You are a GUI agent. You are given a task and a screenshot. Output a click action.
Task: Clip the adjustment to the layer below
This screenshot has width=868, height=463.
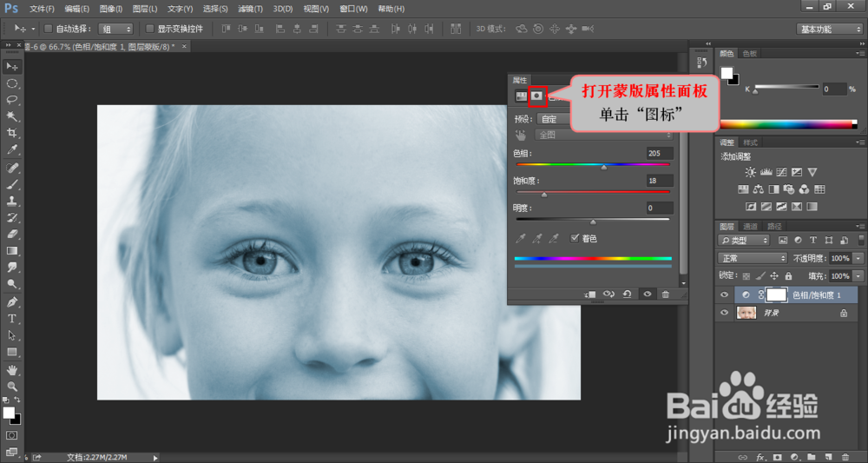[590, 294]
